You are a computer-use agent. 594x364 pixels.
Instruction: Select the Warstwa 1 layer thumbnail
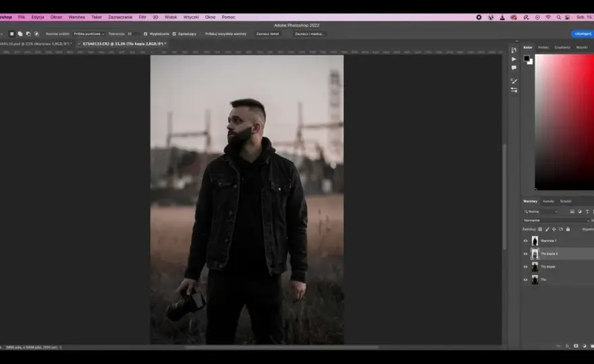[535, 241]
